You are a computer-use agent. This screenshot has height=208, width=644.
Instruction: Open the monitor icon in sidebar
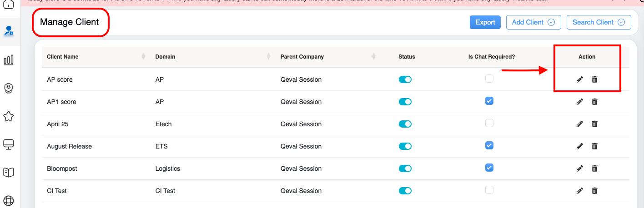point(9,144)
